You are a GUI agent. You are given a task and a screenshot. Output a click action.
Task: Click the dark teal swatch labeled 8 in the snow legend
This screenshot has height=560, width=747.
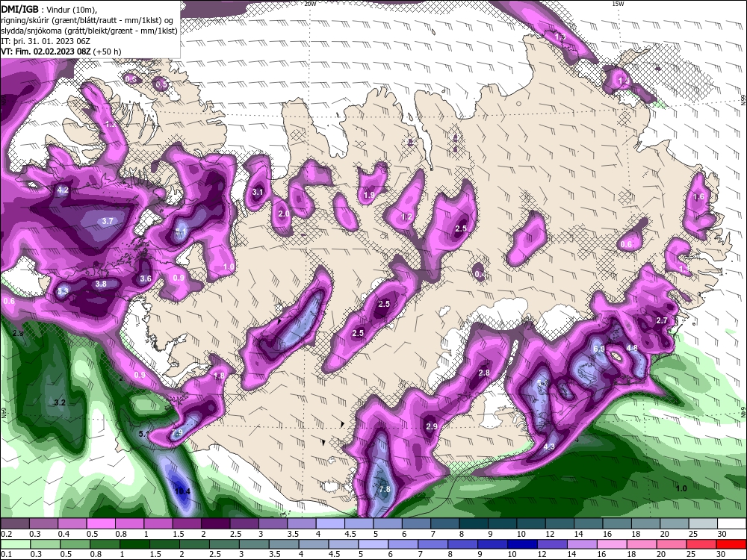(x=475, y=524)
